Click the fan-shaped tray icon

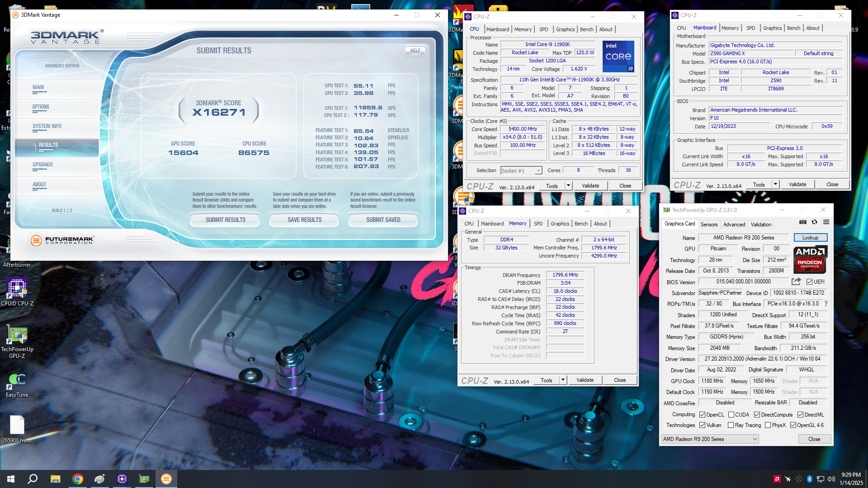pos(799,479)
